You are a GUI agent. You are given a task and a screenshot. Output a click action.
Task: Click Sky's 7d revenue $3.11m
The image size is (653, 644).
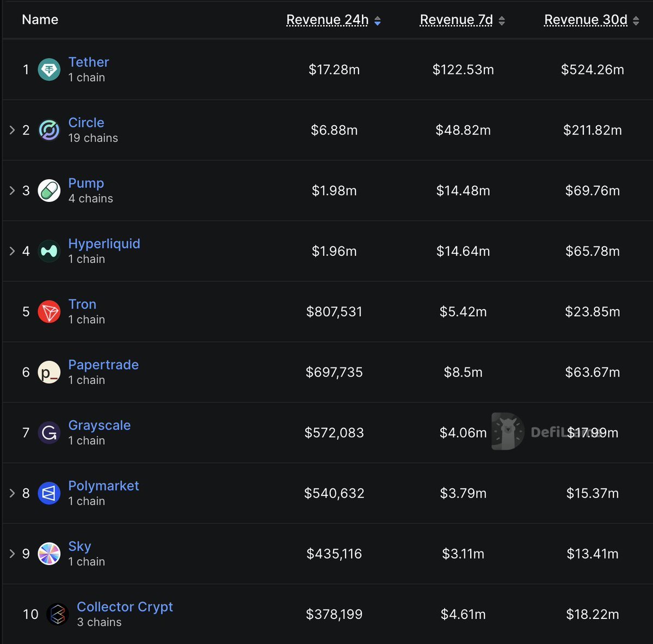coord(463,554)
